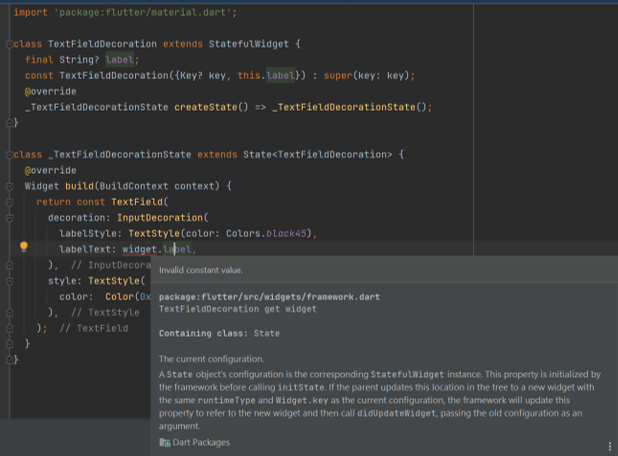Click the Dart Packages folder icon
This screenshot has width=618, height=456.
(165, 443)
